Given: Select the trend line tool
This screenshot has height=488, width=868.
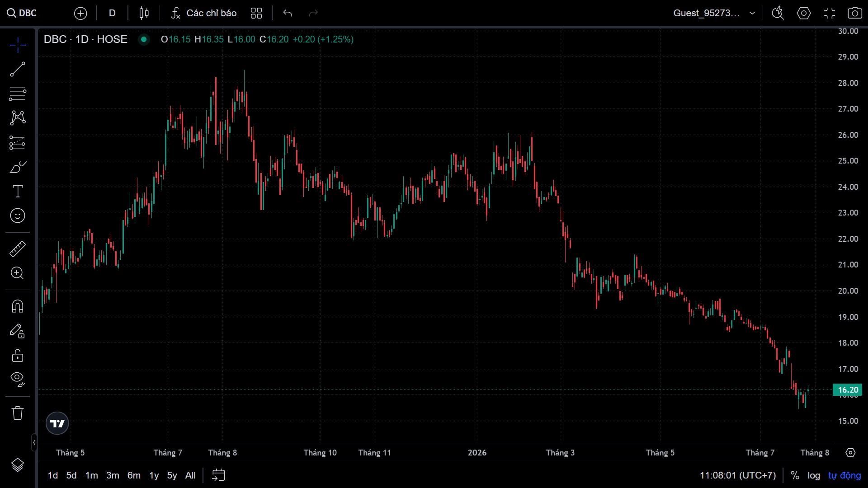Looking at the screenshot, I should (18, 69).
